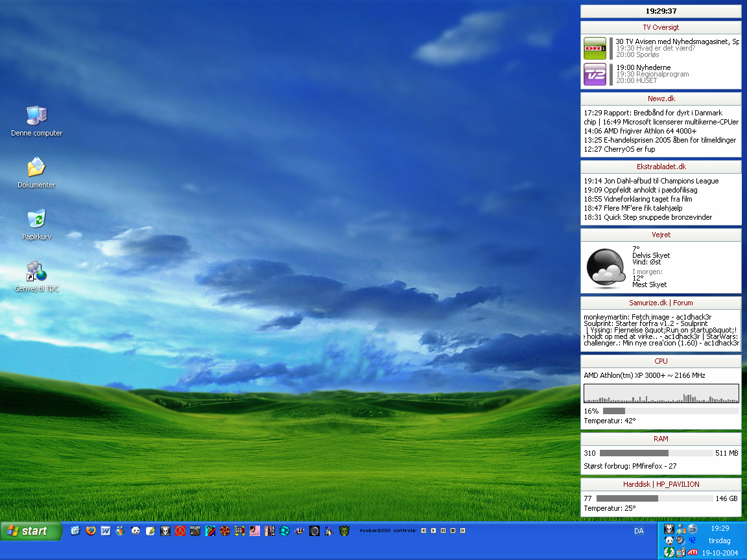Click the foobar2000 alien icon in the system tray

click(669, 529)
